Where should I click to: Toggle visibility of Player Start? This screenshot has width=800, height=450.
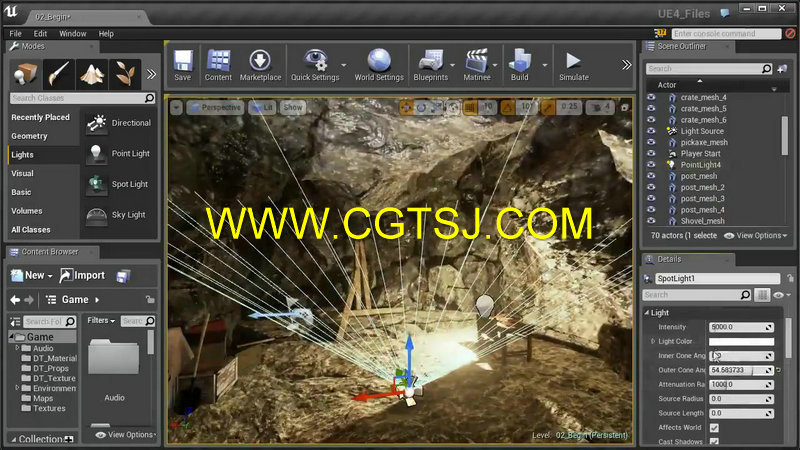[x=651, y=153]
